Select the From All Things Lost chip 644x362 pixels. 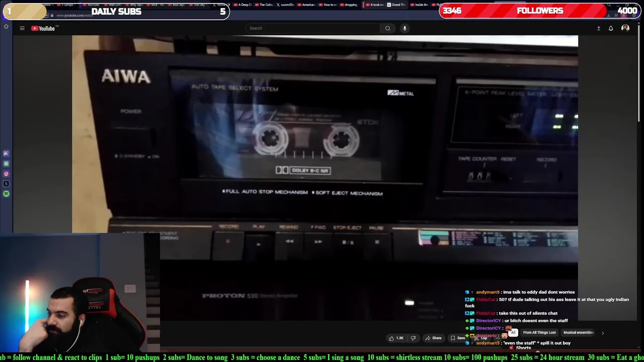539,332
